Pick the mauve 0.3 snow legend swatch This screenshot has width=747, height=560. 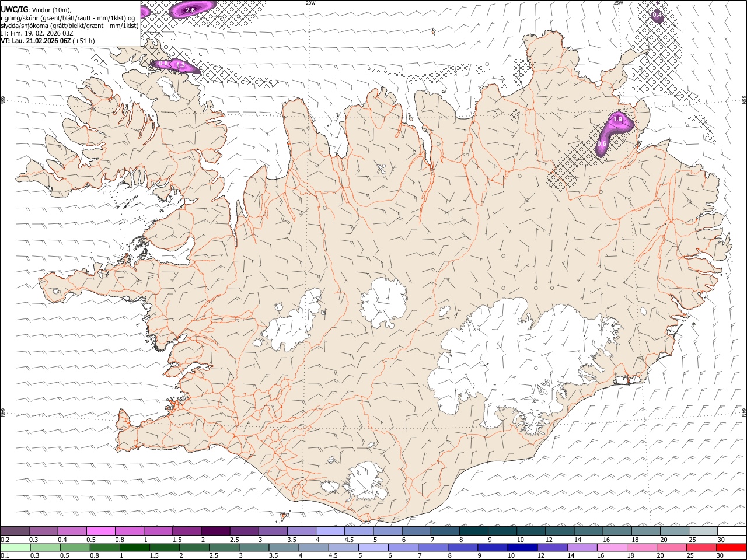pos(43,531)
